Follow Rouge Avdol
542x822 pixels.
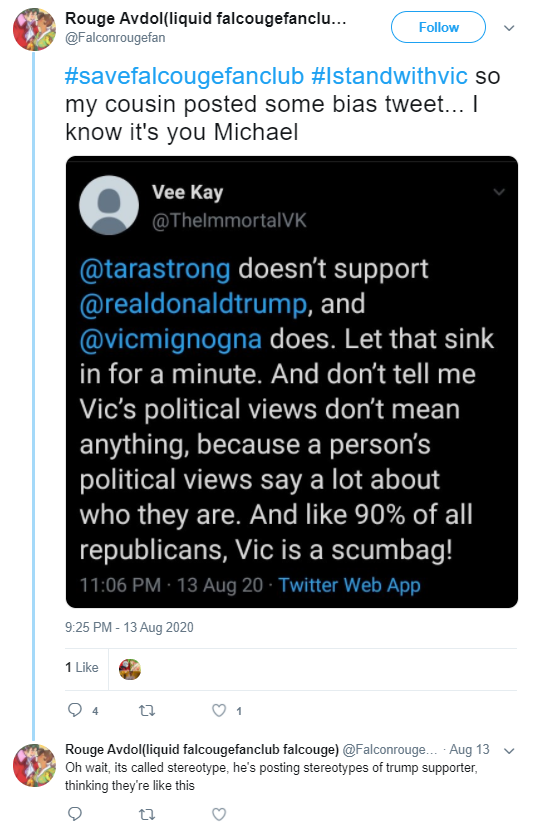[x=438, y=27]
